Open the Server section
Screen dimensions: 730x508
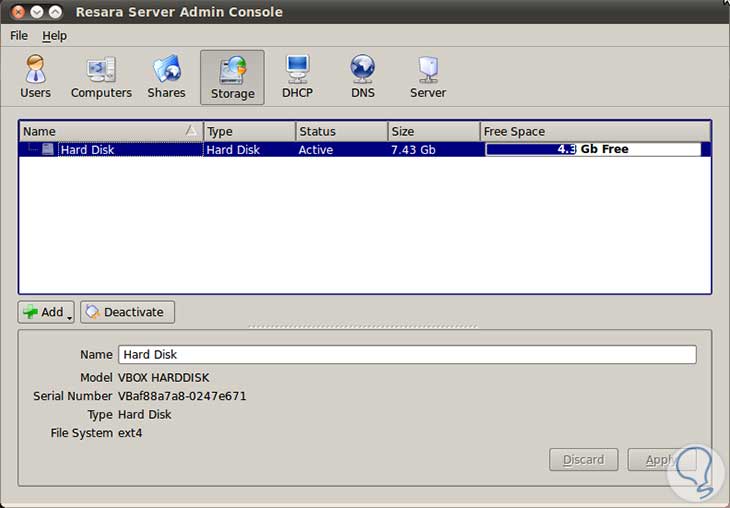click(428, 77)
